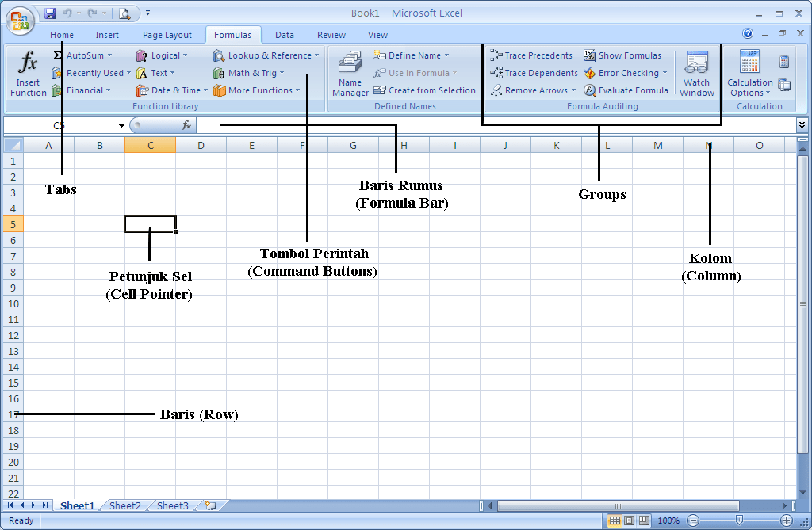Click the Save icon in Quick Access Toolbar
This screenshot has width=812, height=530.
pos(50,13)
